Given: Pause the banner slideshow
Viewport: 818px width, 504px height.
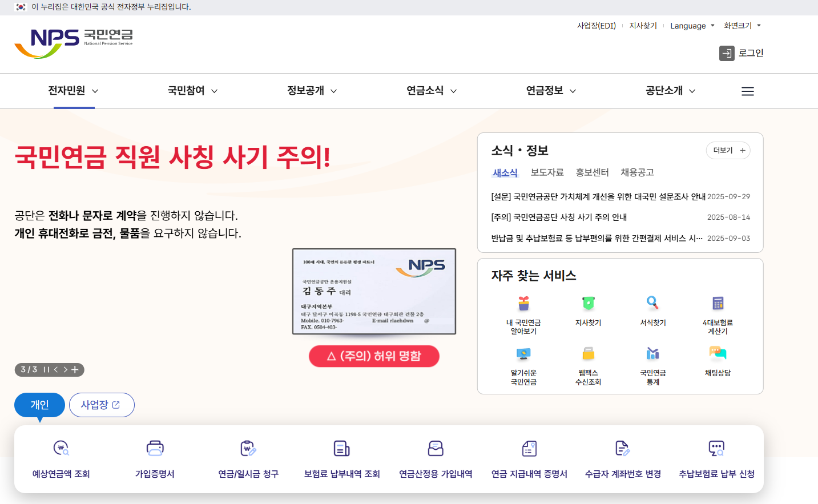Looking at the screenshot, I should coord(47,370).
